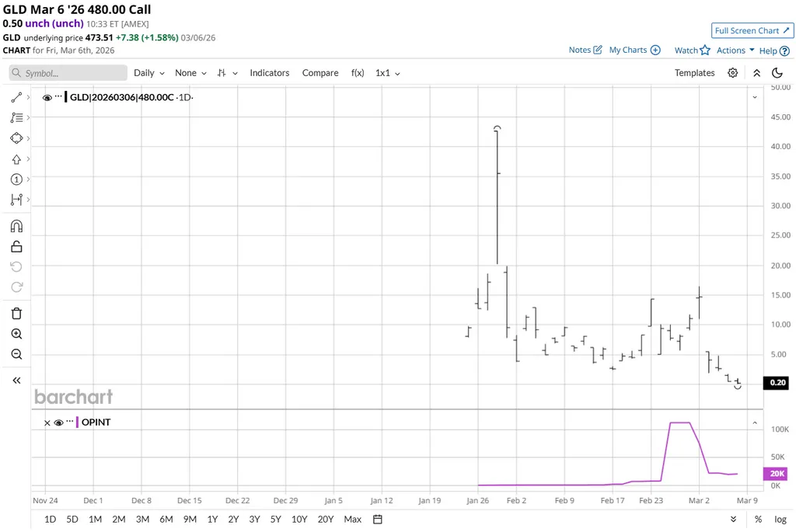The height and width of the screenshot is (532, 796).
Task: Open the Daily period dropdown
Action: tap(148, 73)
